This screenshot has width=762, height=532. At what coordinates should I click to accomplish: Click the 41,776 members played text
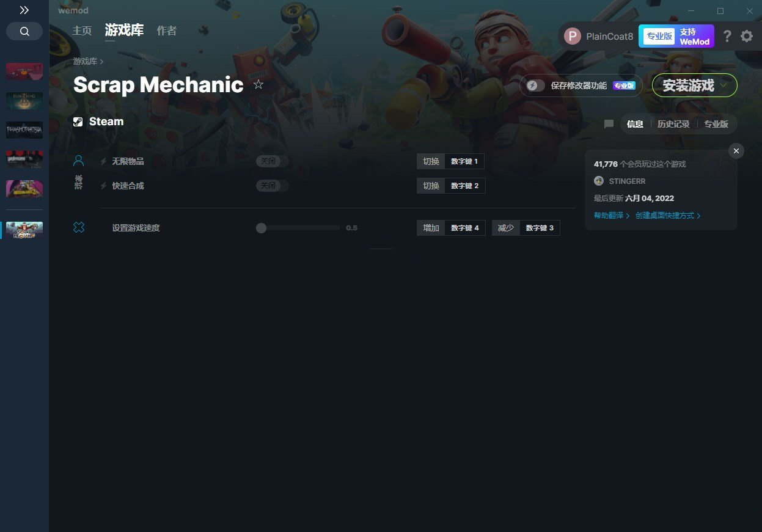[640, 164]
